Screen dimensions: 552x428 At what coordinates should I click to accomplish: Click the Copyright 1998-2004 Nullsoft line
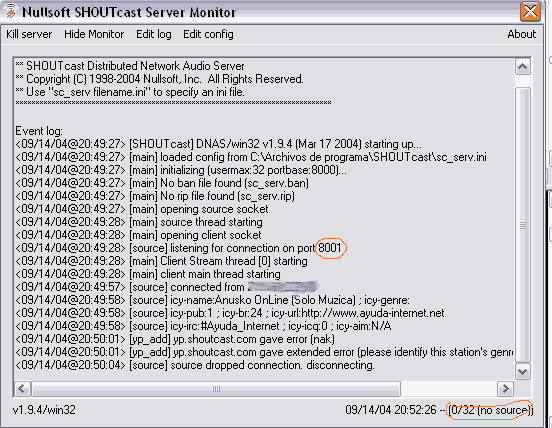click(159, 79)
